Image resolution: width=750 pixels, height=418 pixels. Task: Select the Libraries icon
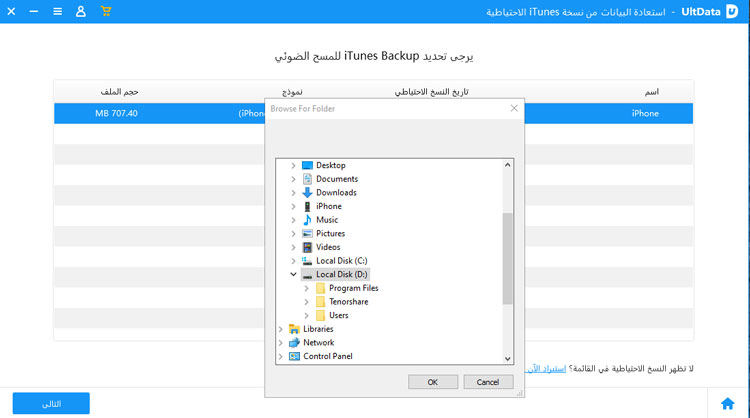(294, 329)
